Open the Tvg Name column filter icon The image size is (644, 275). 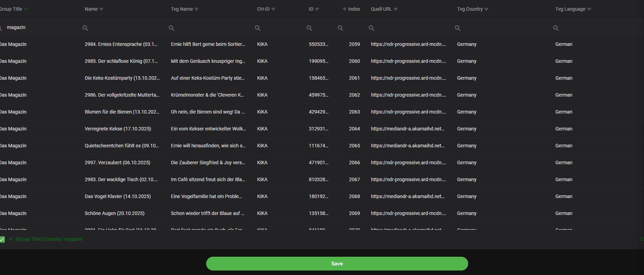[197, 9]
